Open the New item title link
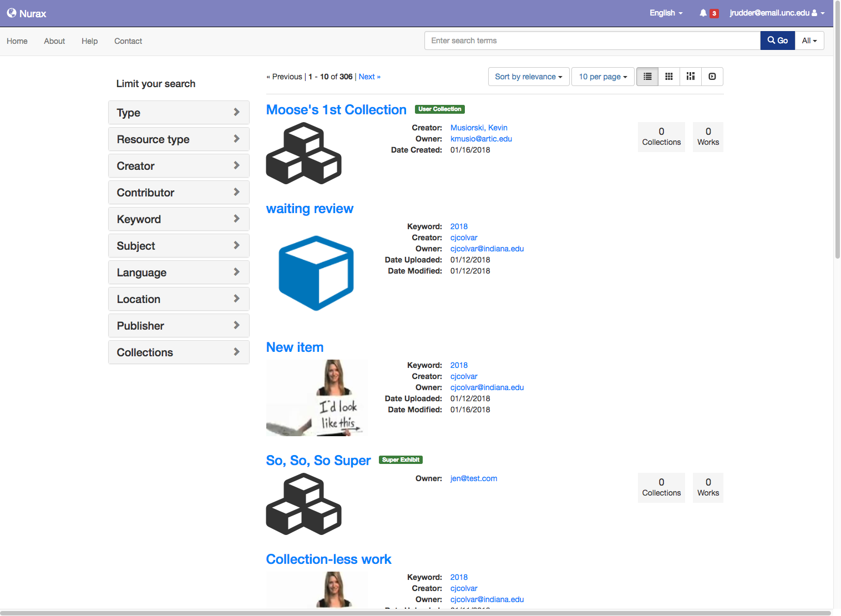 click(x=295, y=347)
